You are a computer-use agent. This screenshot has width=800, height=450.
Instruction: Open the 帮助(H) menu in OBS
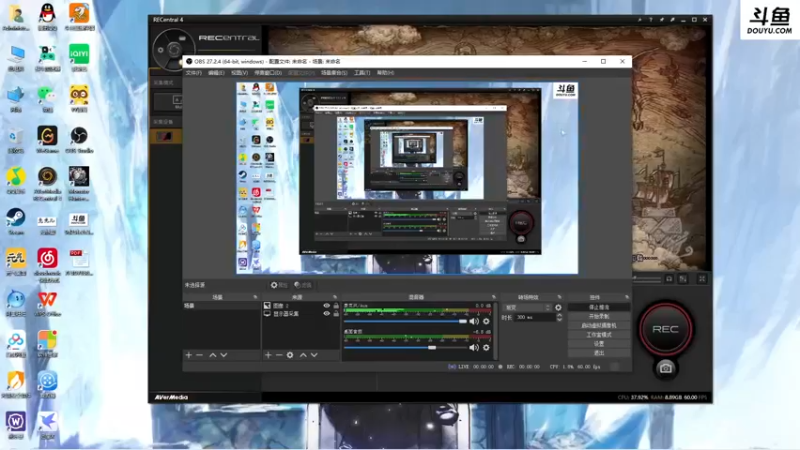(x=386, y=73)
